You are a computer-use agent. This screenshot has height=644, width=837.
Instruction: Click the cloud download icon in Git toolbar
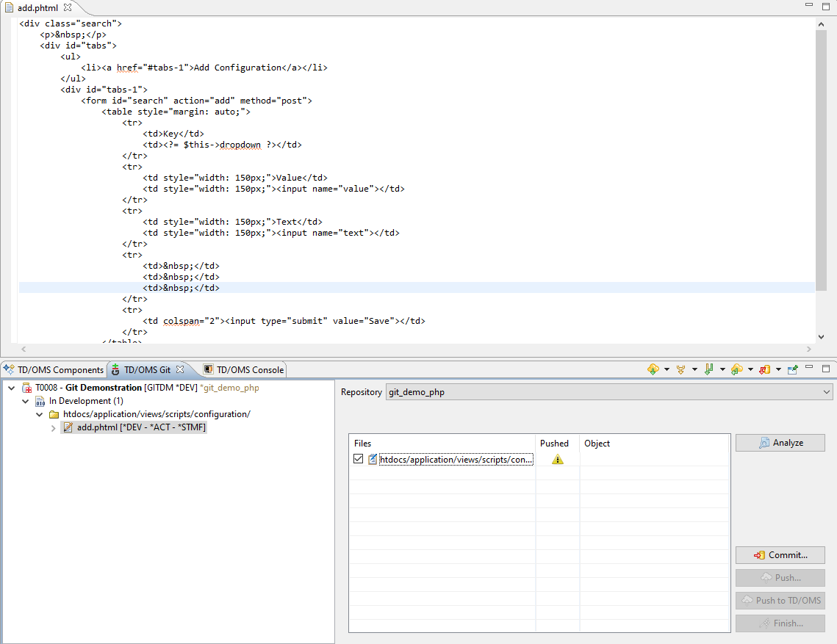click(653, 369)
